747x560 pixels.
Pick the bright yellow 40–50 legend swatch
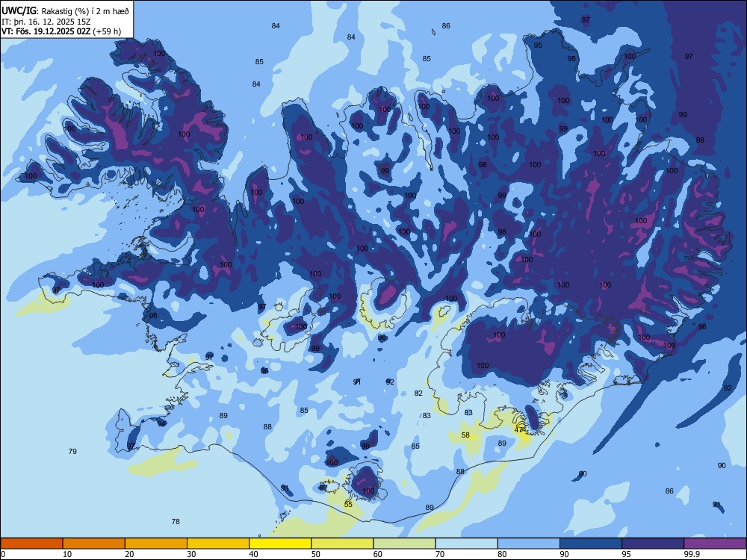click(280, 544)
